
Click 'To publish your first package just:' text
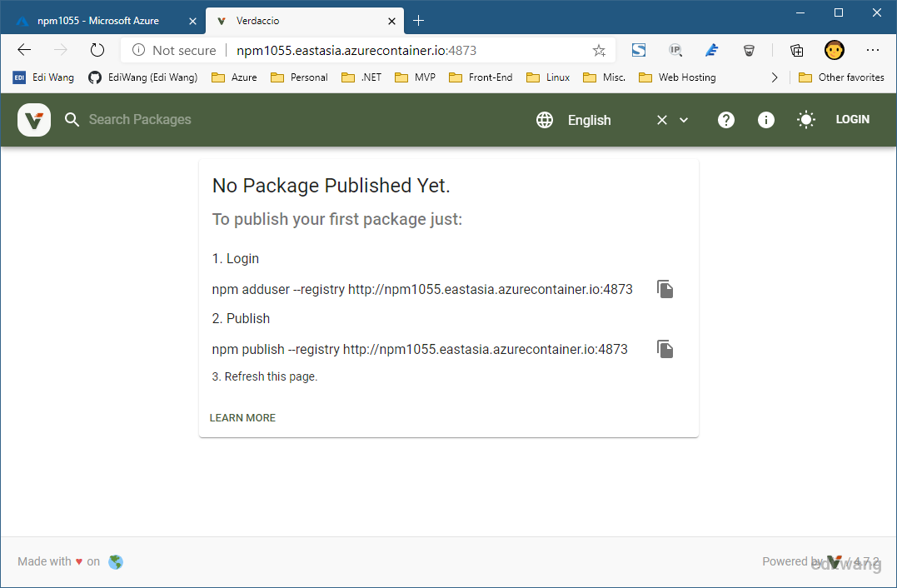pos(337,219)
